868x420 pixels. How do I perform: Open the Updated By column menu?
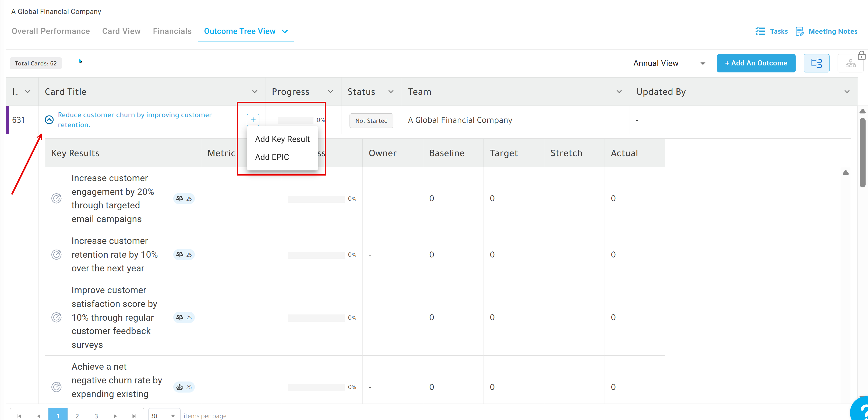tap(847, 92)
